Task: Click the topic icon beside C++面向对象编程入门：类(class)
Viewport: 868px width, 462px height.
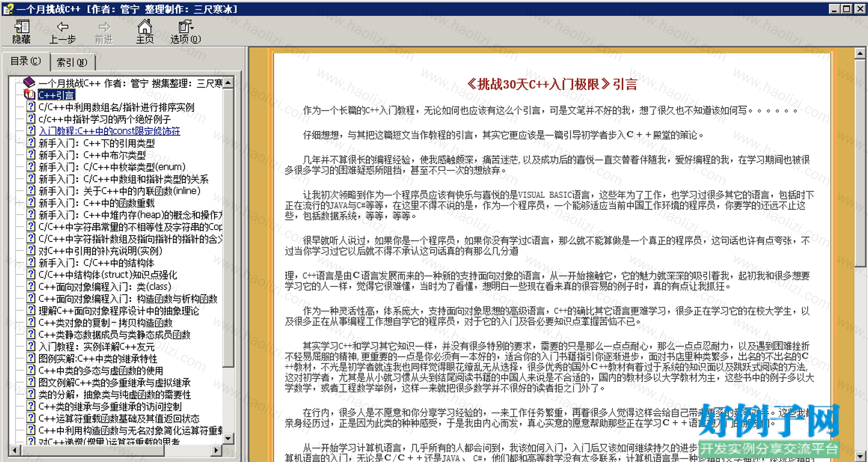Action: coord(31,286)
